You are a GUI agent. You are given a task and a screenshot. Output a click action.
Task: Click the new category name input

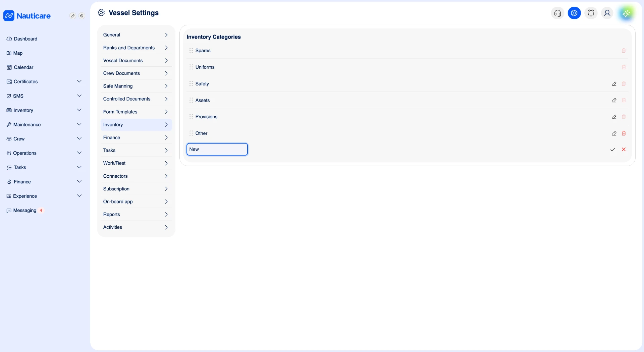(x=217, y=149)
